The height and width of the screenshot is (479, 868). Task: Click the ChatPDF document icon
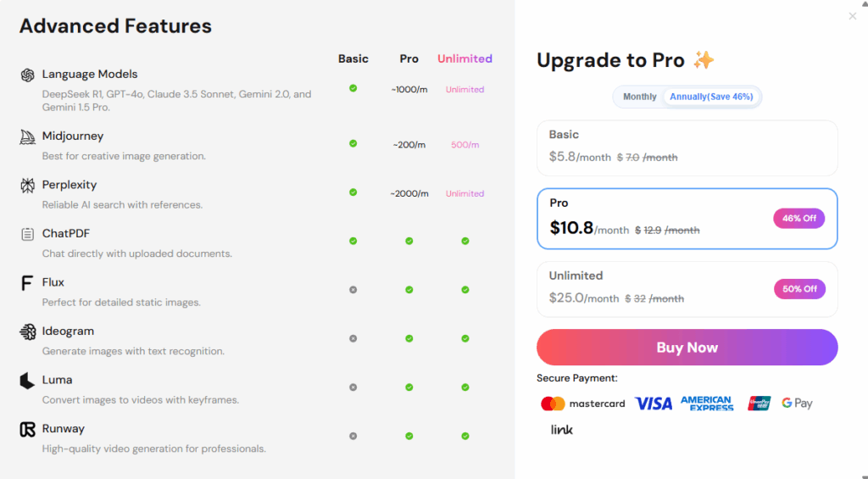tap(27, 234)
